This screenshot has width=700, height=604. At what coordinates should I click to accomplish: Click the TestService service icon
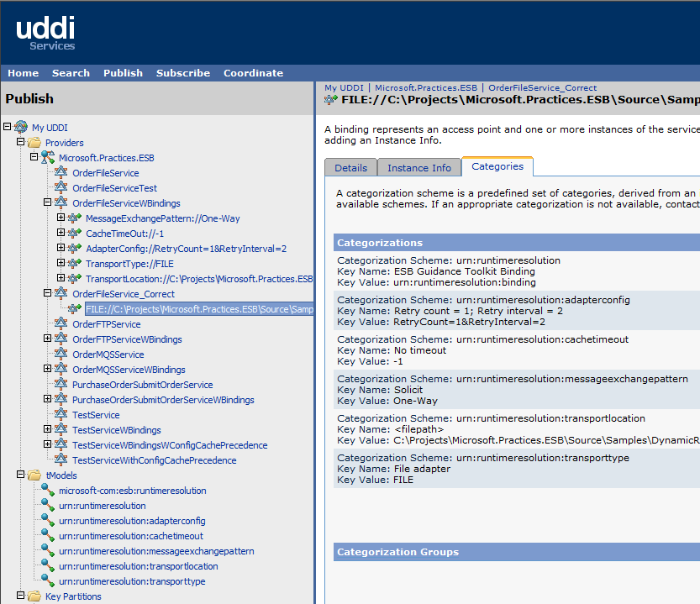pyautogui.click(x=61, y=414)
